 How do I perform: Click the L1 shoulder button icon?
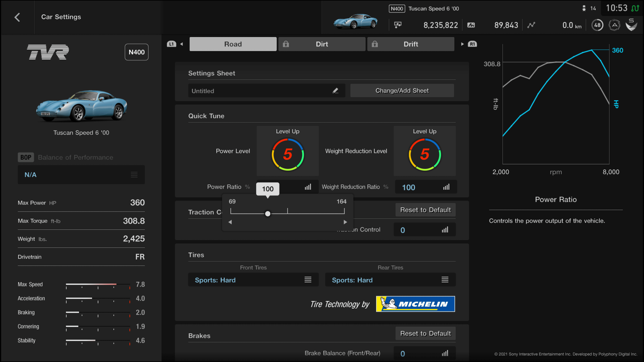(x=172, y=44)
